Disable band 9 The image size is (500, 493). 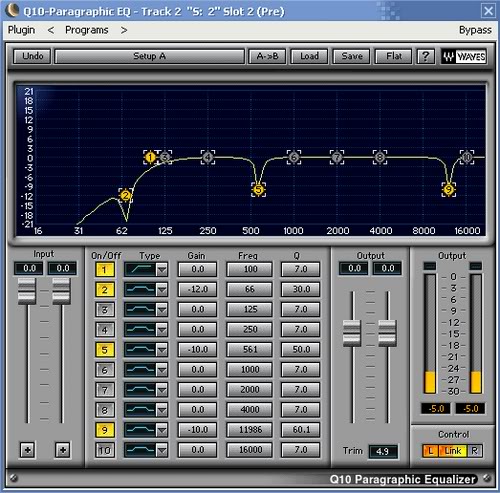tap(105, 430)
